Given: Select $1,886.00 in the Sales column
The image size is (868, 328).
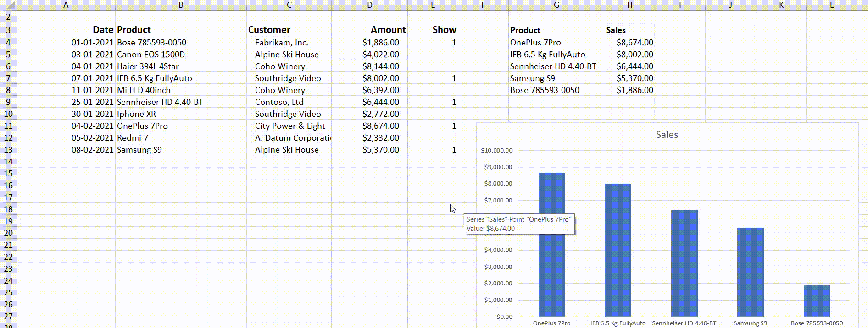Looking at the screenshot, I should (x=630, y=90).
